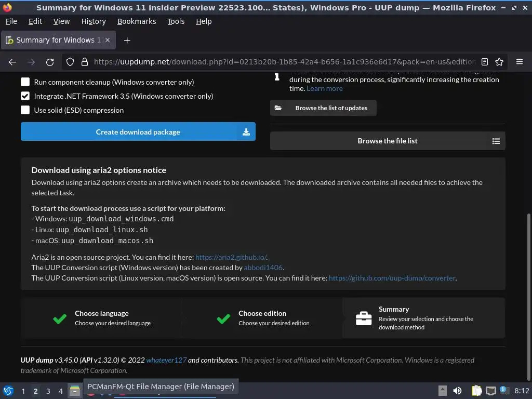Click the Summary step title

(x=394, y=310)
